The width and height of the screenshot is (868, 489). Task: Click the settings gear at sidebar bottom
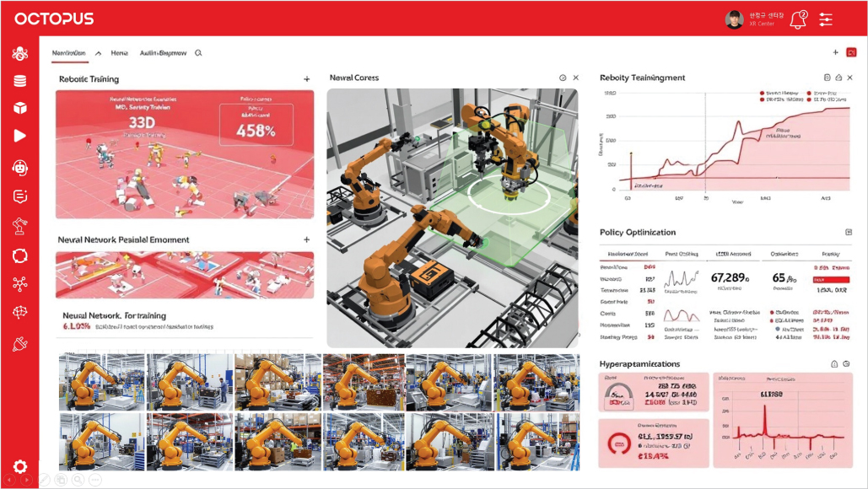20,466
